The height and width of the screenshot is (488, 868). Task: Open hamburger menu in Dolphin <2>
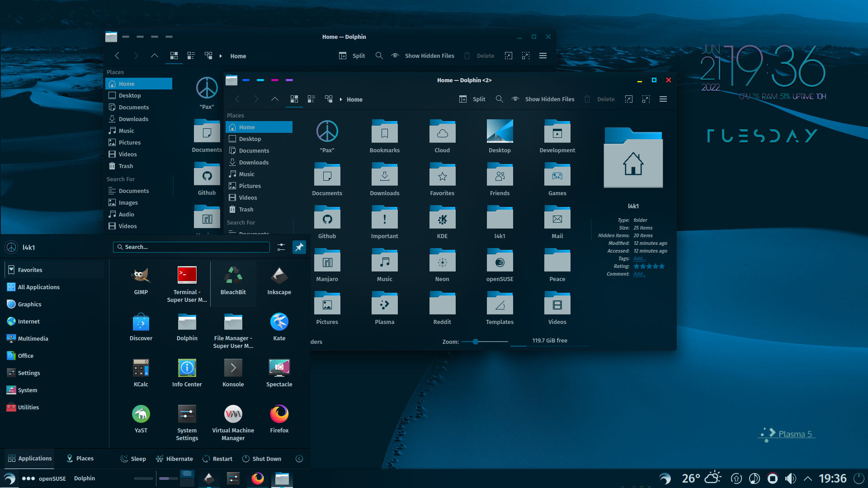663,99
